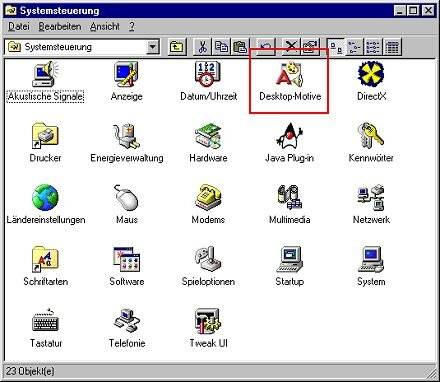The width and height of the screenshot is (440, 382).
Task: Switch to large icons view
Action: pyautogui.click(x=336, y=47)
